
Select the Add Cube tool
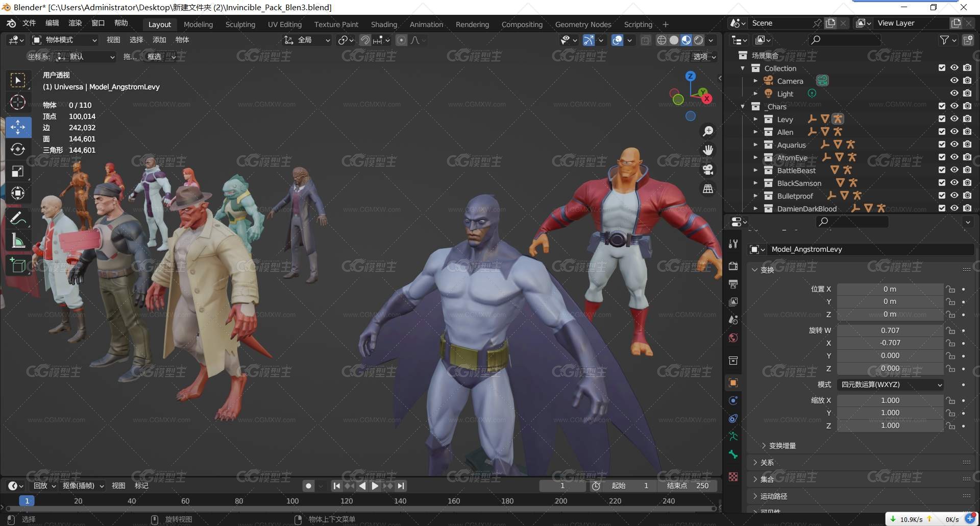18,266
